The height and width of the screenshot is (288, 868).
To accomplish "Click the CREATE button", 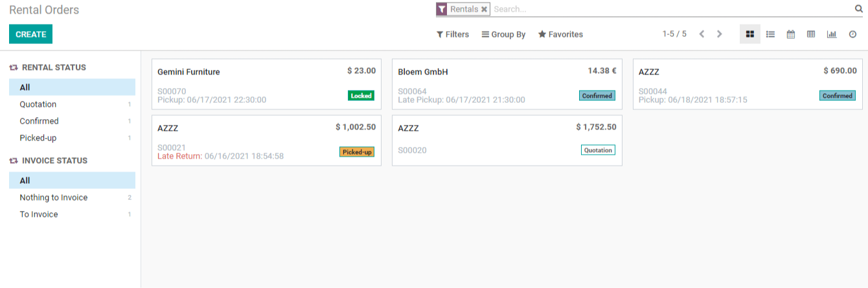I will pyautogui.click(x=30, y=34).
